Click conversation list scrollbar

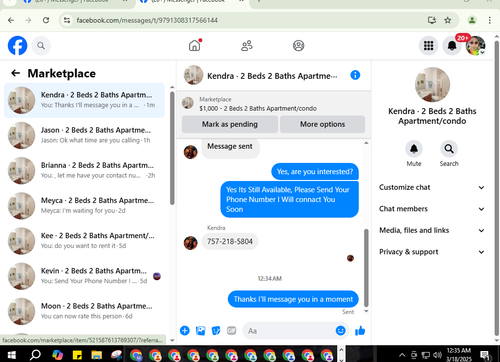(x=172, y=148)
